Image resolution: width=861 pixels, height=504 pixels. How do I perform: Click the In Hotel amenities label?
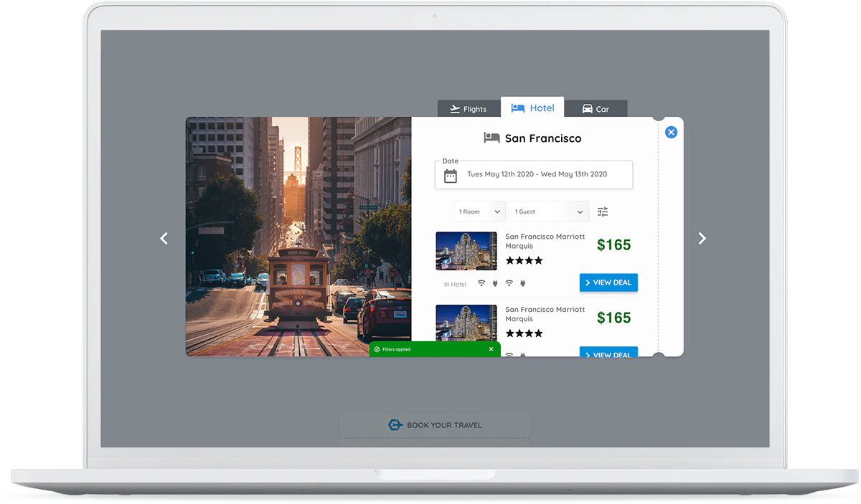coord(455,285)
